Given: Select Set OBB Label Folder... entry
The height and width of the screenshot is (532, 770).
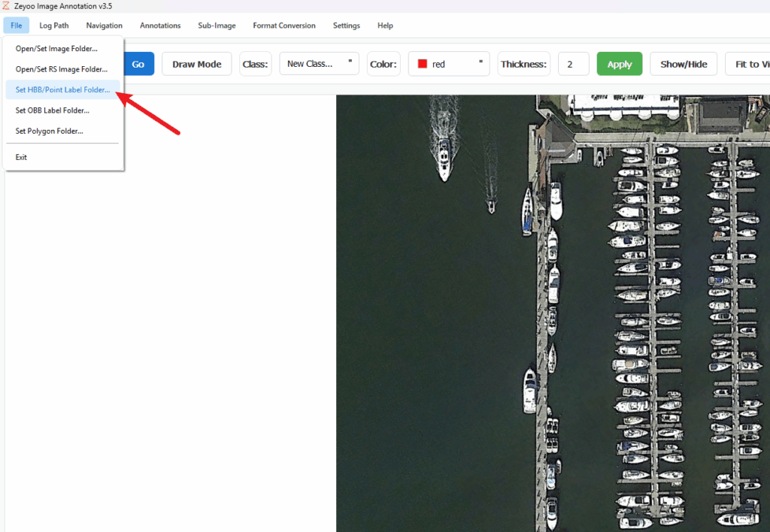Looking at the screenshot, I should pos(63,110).
